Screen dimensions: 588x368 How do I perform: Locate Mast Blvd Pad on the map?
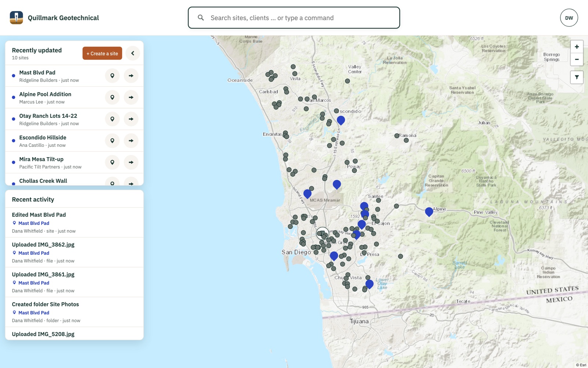click(112, 76)
